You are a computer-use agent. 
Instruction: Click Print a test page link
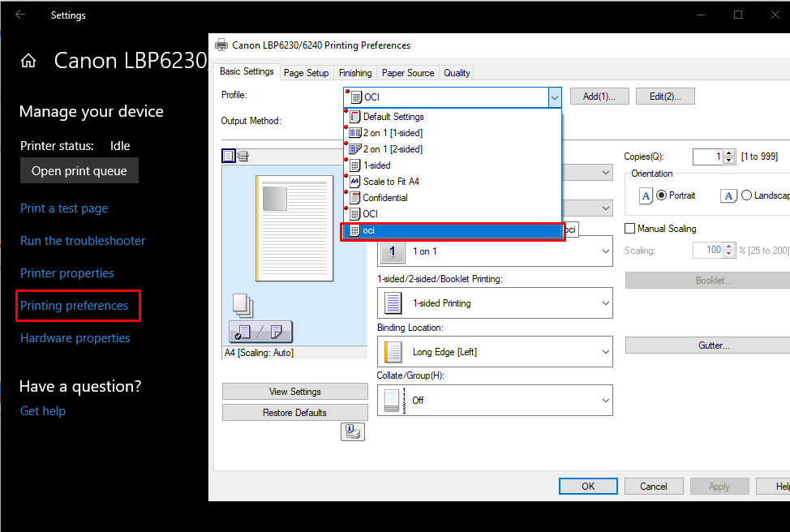[x=64, y=208]
